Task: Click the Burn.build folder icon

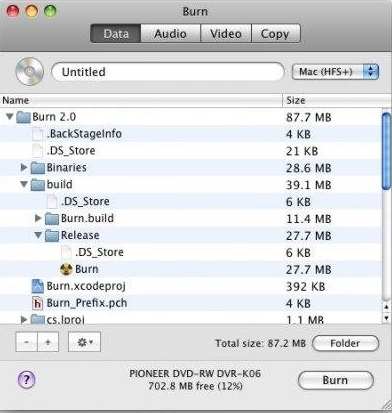Action: tap(52, 219)
